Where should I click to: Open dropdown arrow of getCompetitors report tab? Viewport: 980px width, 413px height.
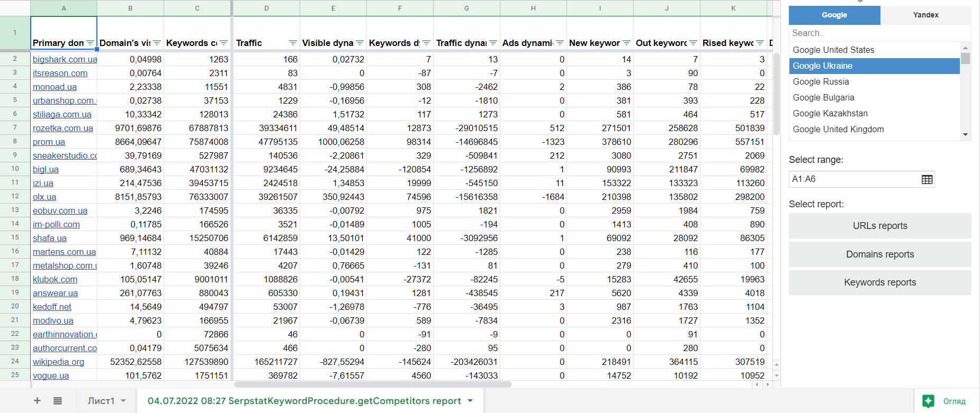[x=470, y=401]
